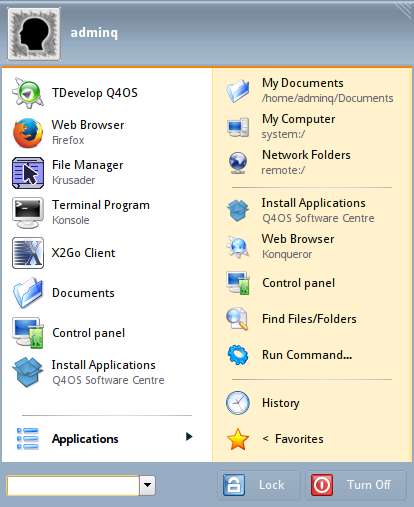
Task: Click the remote:/ path text
Action: [283, 170]
